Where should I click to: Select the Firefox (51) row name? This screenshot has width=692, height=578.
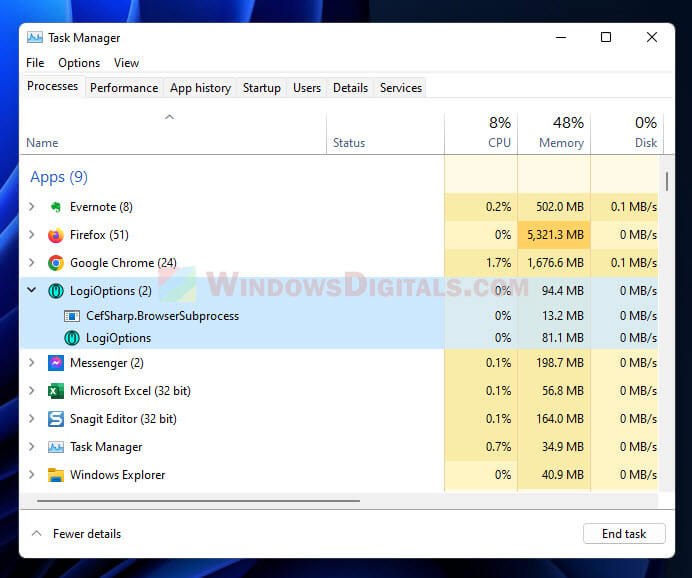pos(99,235)
